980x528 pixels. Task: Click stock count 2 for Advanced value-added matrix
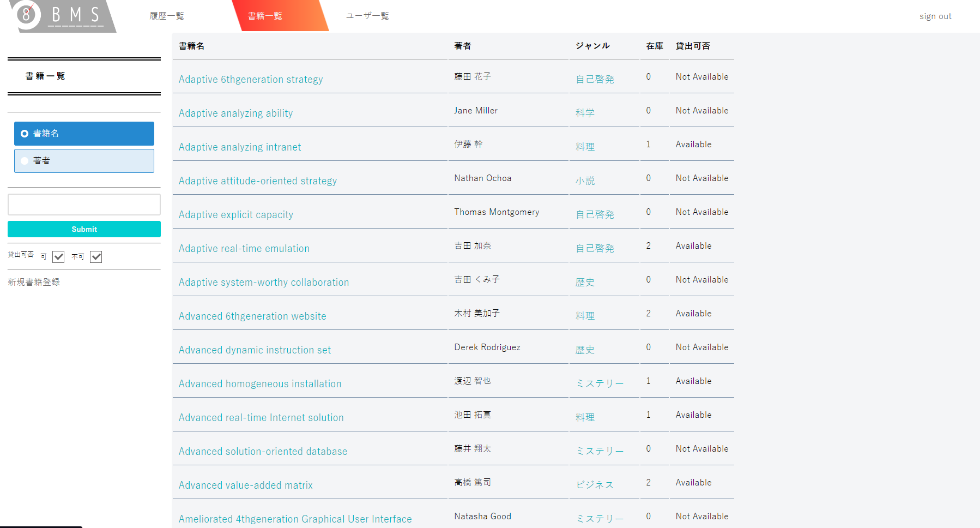click(x=648, y=483)
